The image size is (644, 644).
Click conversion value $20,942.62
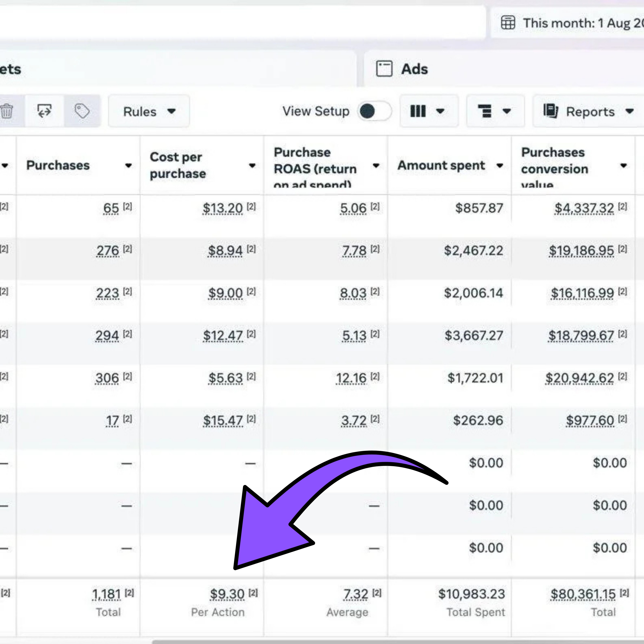pyautogui.click(x=580, y=378)
